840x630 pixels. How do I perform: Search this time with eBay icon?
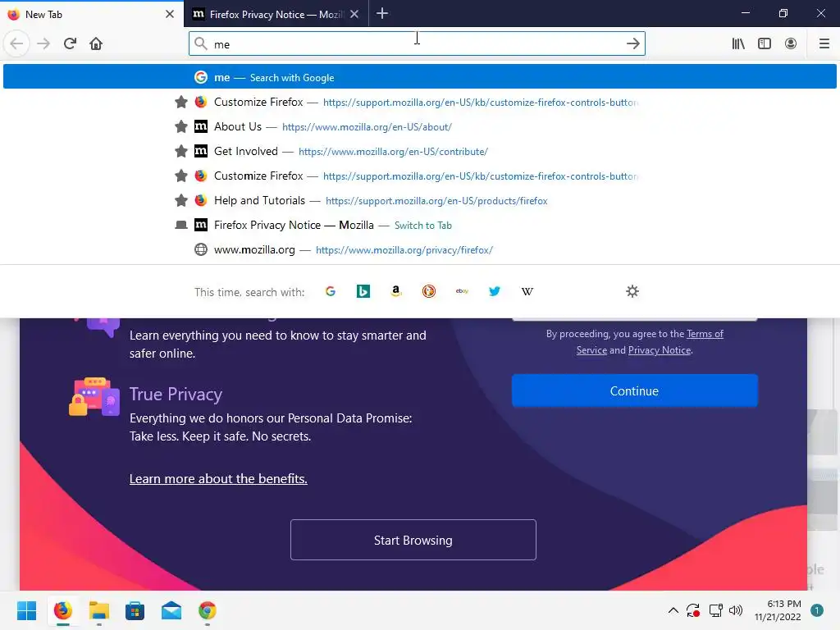coord(462,291)
